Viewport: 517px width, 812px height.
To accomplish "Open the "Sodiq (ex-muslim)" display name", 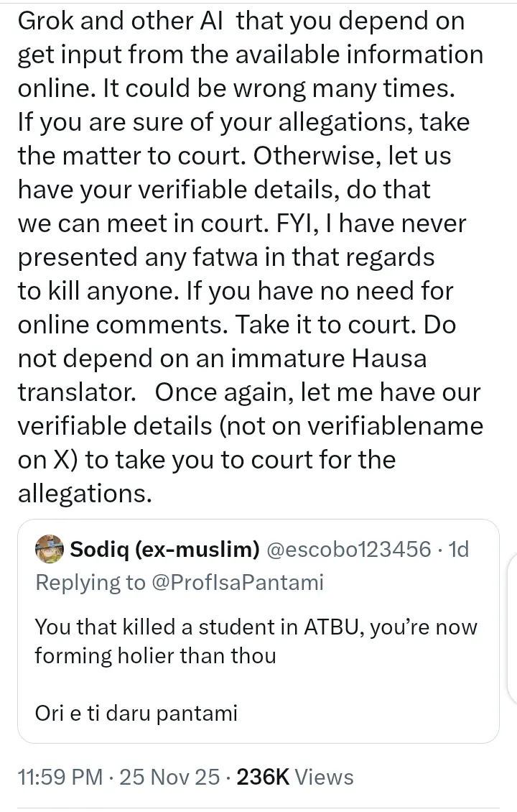I will pos(164,550).
